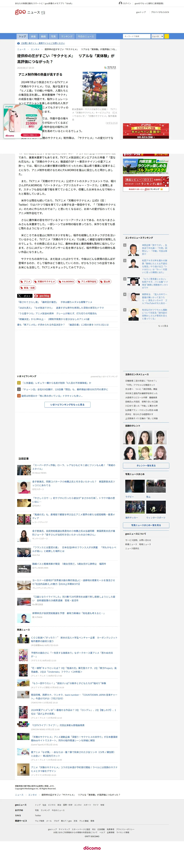Open 『うる星やつら』アニメ放送40周年 related link
The image size is (184, 868).
(57, 313)
